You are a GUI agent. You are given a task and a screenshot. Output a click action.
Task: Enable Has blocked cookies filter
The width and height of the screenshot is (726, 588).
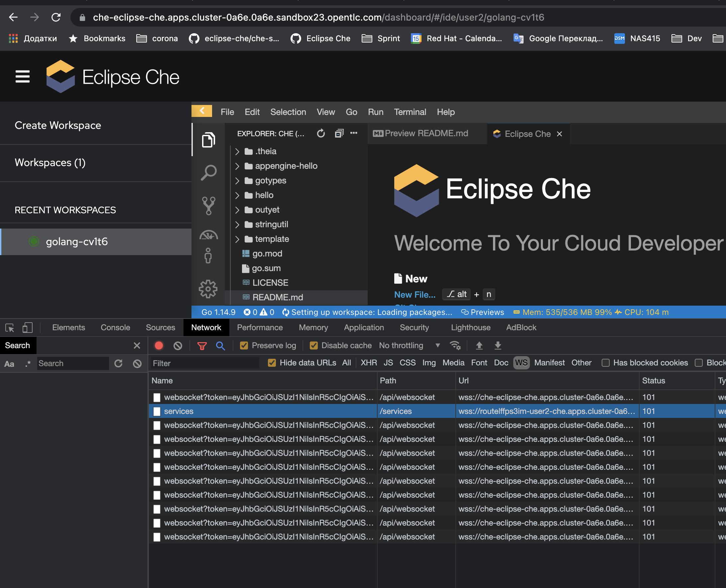click(605, 363)
